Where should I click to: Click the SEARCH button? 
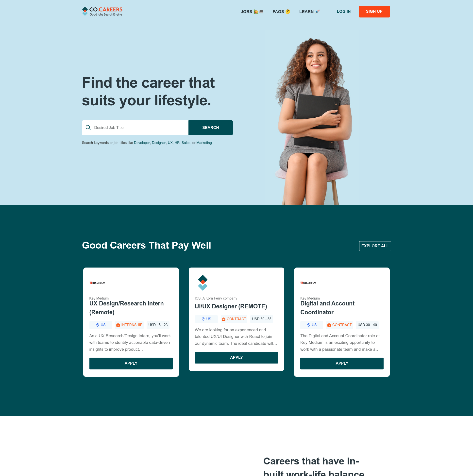[x=211, y=128]
